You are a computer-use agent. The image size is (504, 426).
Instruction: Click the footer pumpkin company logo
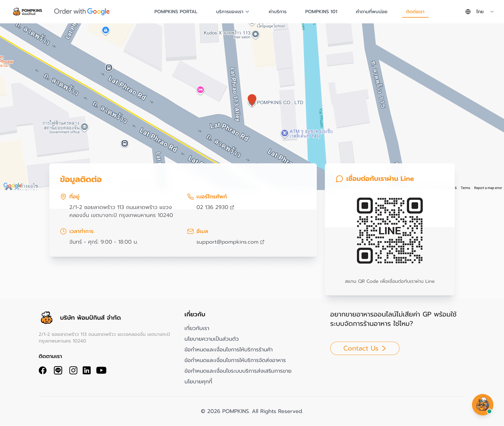pyautogui.click(x=47, y=318)
